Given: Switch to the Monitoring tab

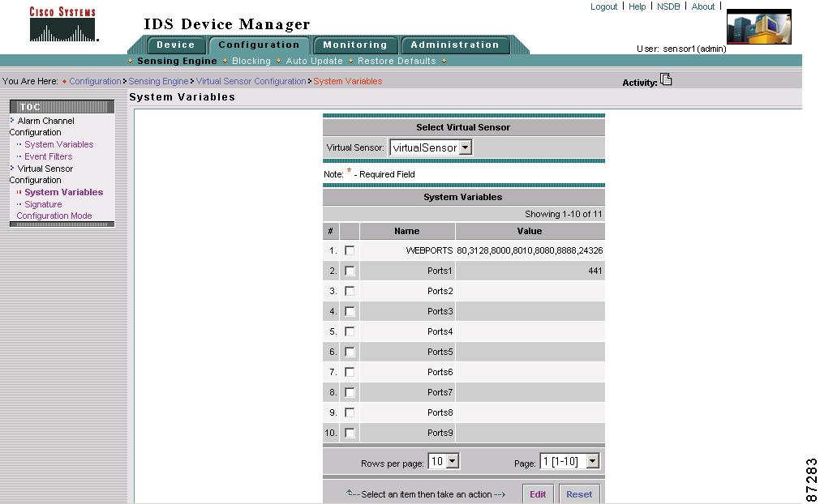Looking at the screenshot, I should (355, 45).
